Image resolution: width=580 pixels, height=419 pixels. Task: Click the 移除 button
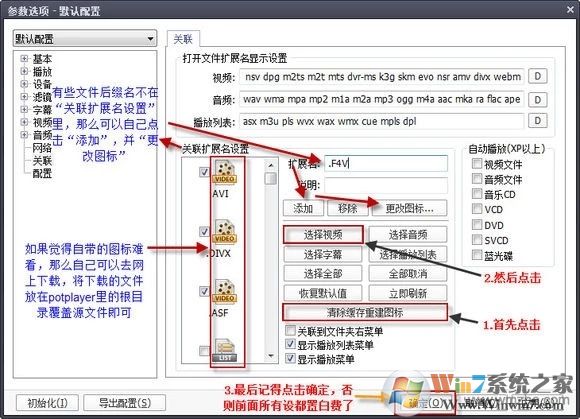pyautogui.click(x=348, y=208)
